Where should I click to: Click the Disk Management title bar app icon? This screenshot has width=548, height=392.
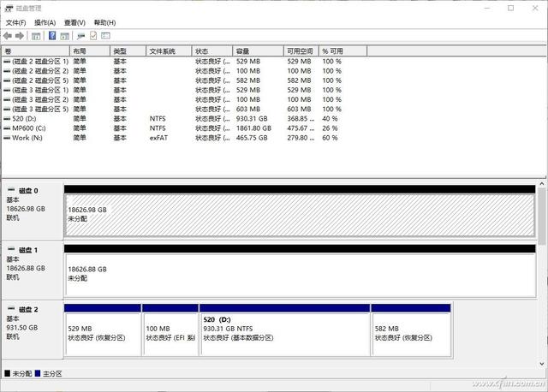[9, 8]
